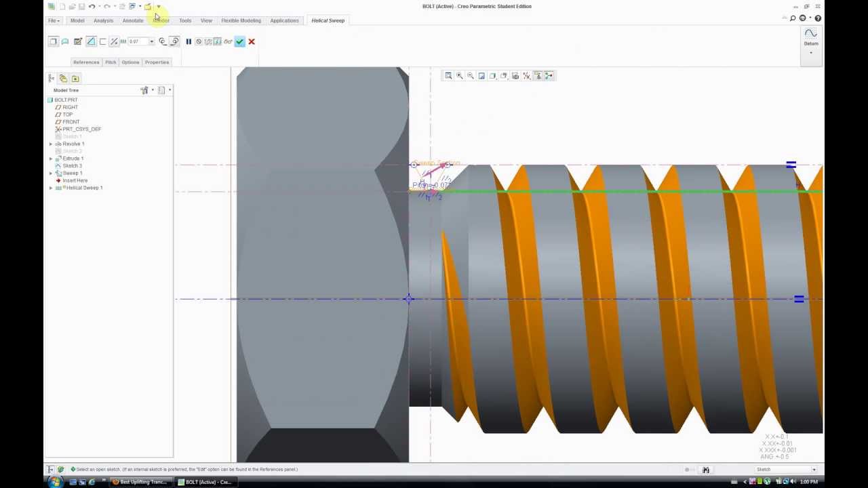Screen dimensions: 868x488
Task: Switch to the Tools ribbon tab
Action: 185,20
